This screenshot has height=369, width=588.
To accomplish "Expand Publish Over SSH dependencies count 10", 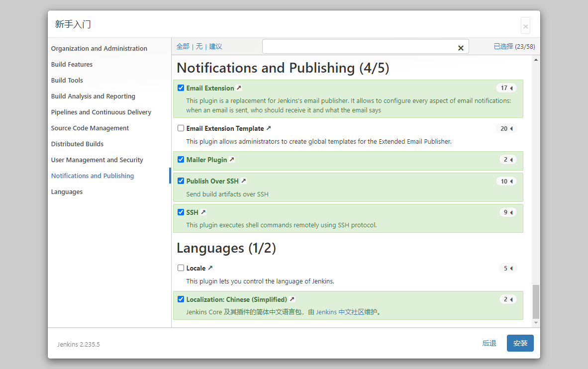I will click(x=506, y=181).
